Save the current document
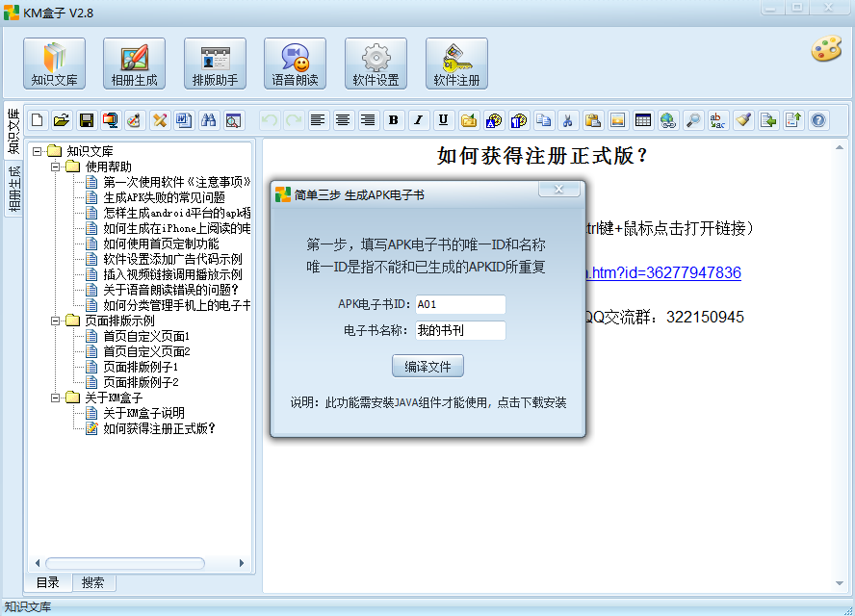Viewport: 855px width, 616px height. pyautogui.click(x=87, y=119)
